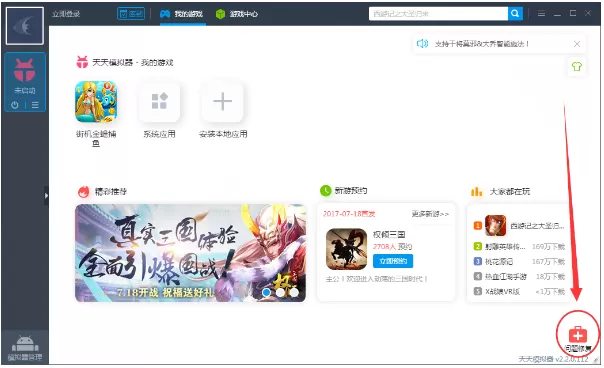Image resolution: width=604 pixels, height=368 pixels.
Task: Click the 权倾三国 game title
Action: (389, 234)
